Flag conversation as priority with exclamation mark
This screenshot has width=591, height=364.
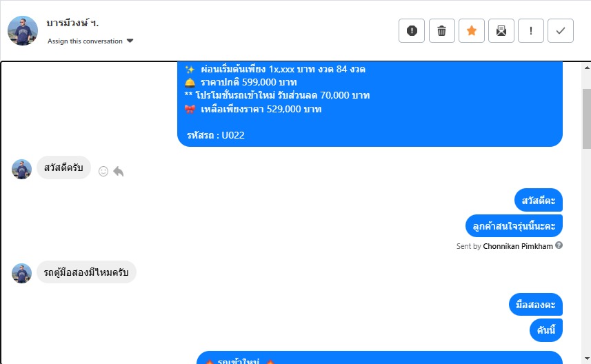tap(531, 30)
